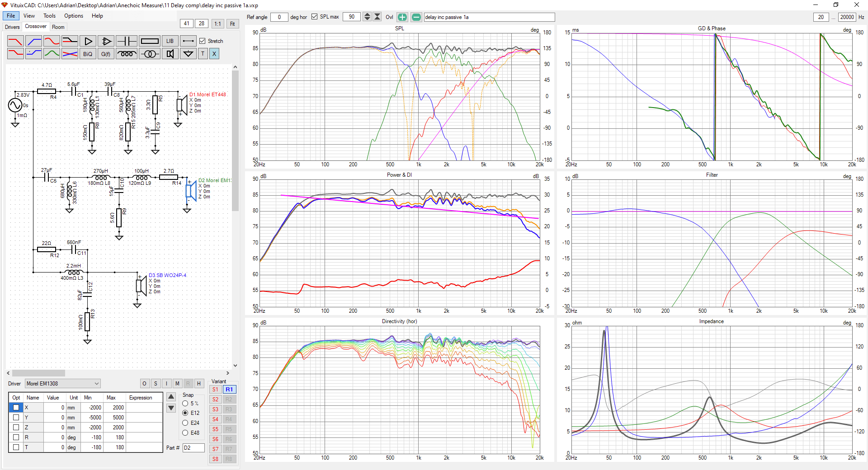Switch to the Room tab
The image size is (868, 470).
pyautogui.click(x=58, y=27)
